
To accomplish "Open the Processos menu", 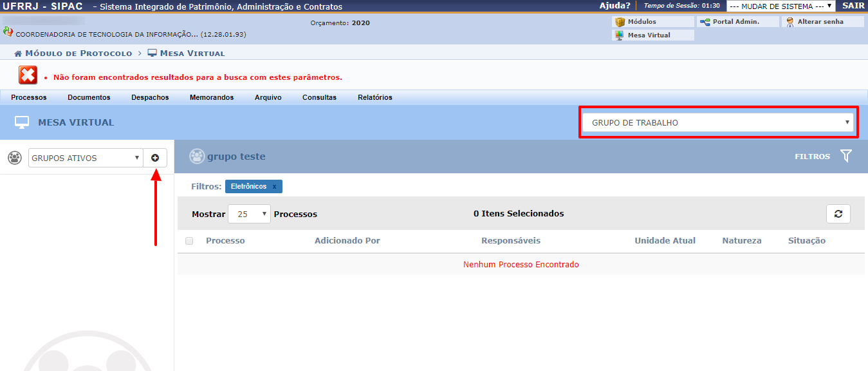I will click(x=29, y=97).
